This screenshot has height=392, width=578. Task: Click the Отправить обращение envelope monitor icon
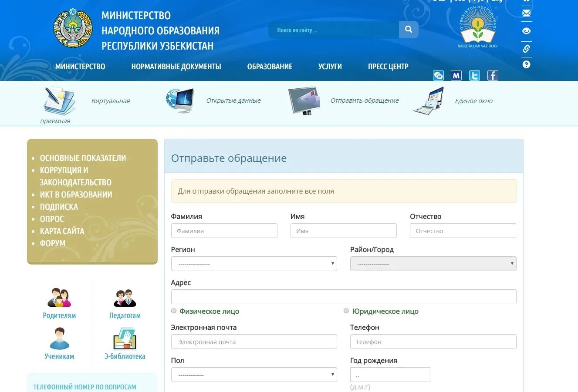[304, 101]
